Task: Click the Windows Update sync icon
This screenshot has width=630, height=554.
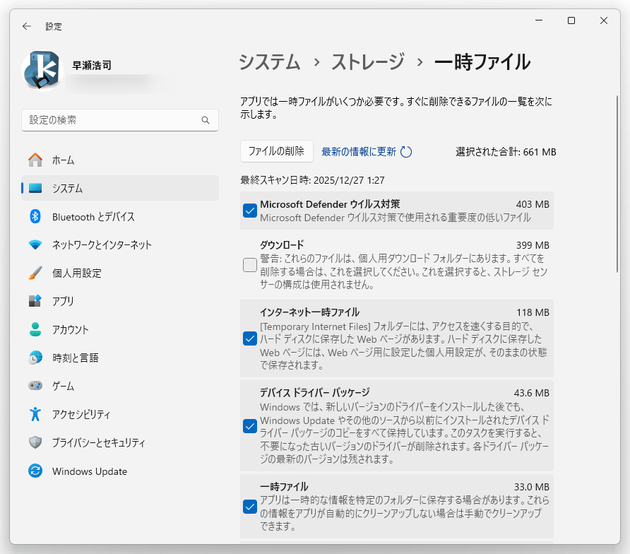Action: 35,471
